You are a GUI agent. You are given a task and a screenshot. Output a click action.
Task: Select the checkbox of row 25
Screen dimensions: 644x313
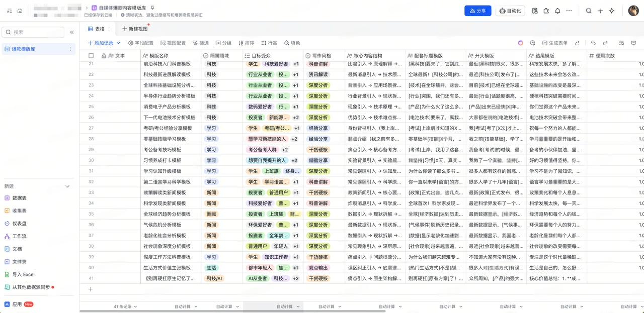91,106
